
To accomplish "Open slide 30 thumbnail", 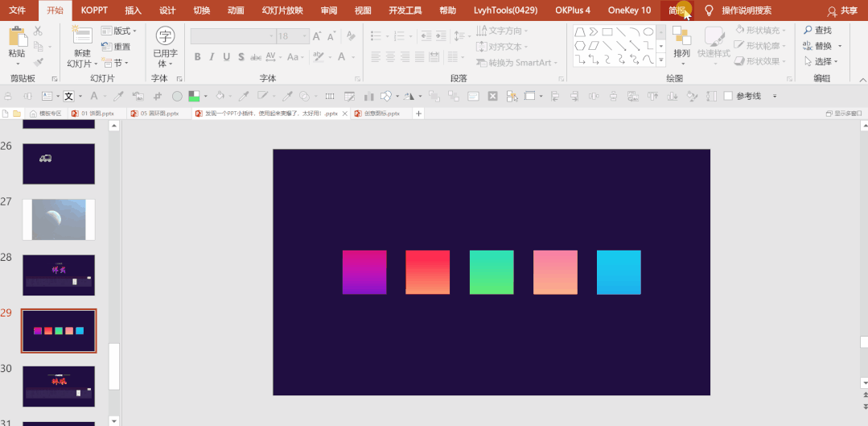I will point(59,386).
